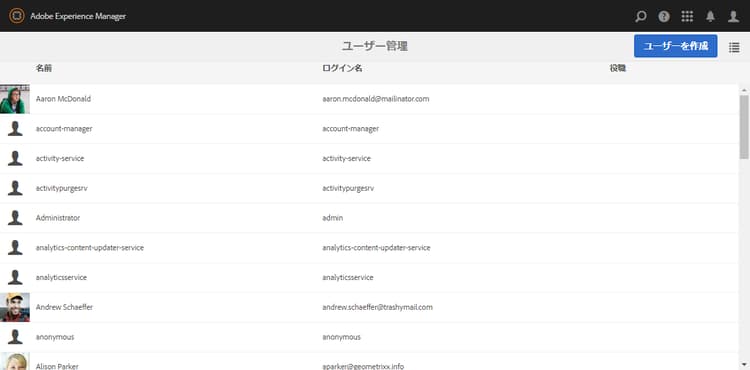The height and width of the screenshot is (370, 750).
Task: Click the vertical scrollbar thumb
Action: 744,127
